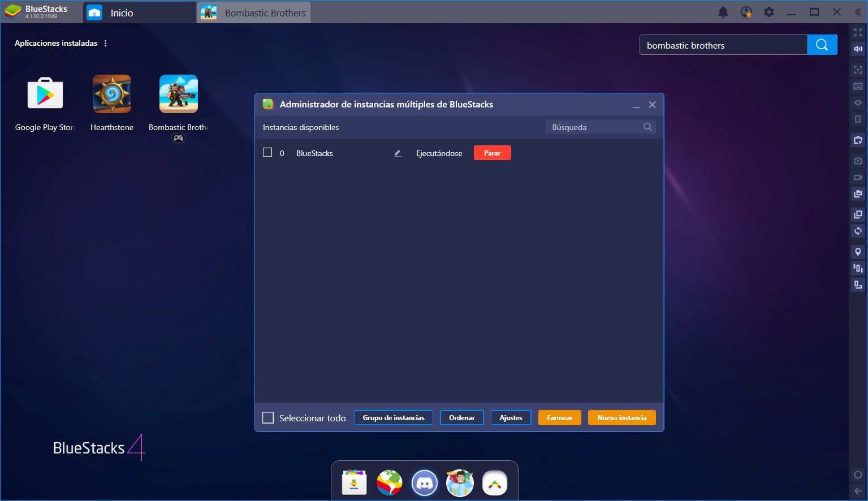Viewport: 868px width, 501px height.
Task: Click the volume speaker icon
Action: tap(858, 49)
